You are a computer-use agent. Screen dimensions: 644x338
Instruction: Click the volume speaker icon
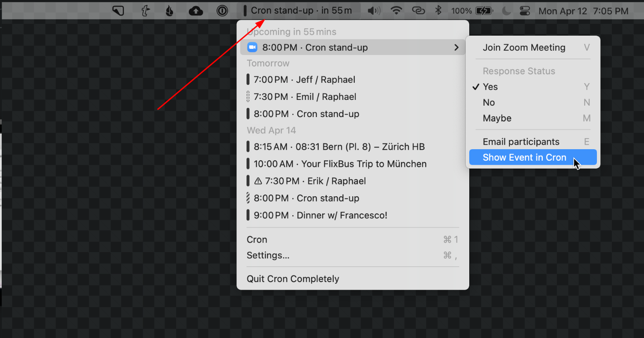[x=374, y=11]
